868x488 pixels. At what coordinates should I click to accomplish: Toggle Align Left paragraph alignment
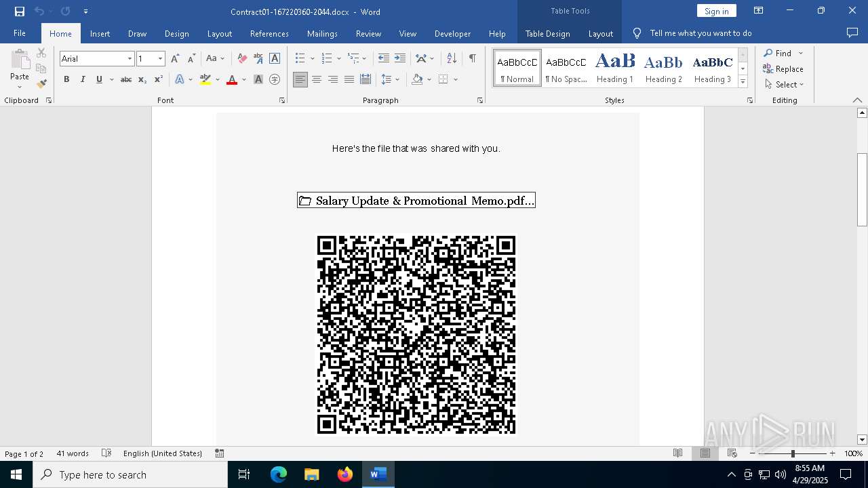coord(300,79)
